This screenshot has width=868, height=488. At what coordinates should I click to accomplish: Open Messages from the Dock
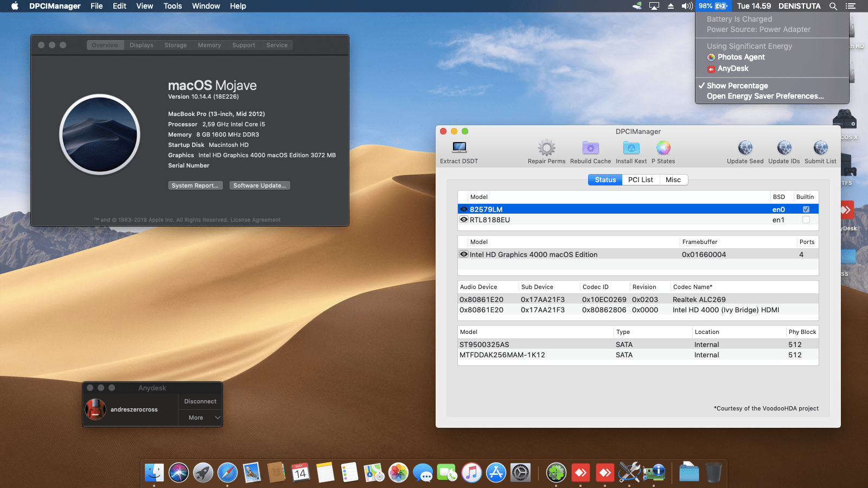coord(423,472)
